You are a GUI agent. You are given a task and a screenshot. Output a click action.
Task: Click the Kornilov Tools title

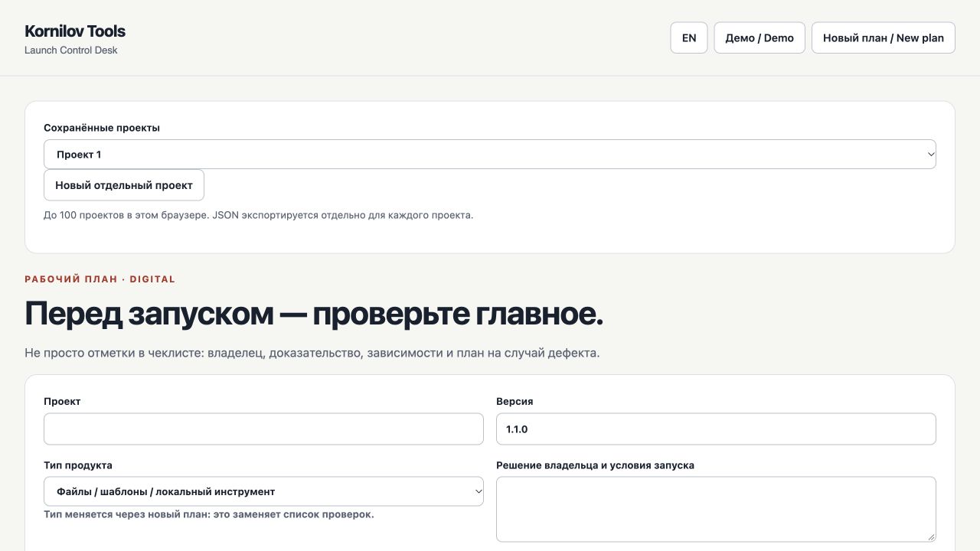75,31
